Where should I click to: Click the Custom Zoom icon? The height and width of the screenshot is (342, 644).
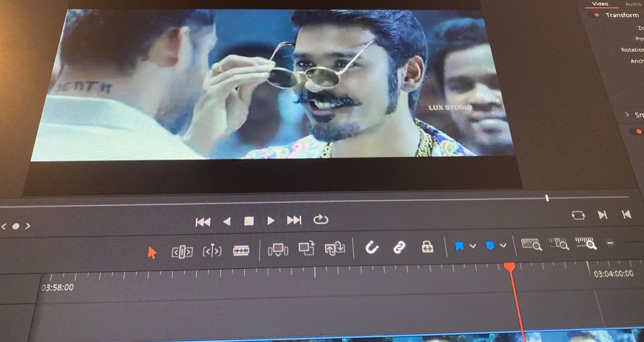(586, 243)
